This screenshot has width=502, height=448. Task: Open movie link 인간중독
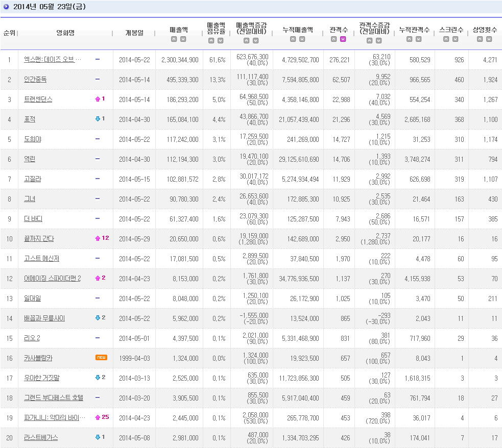point(35,79)
